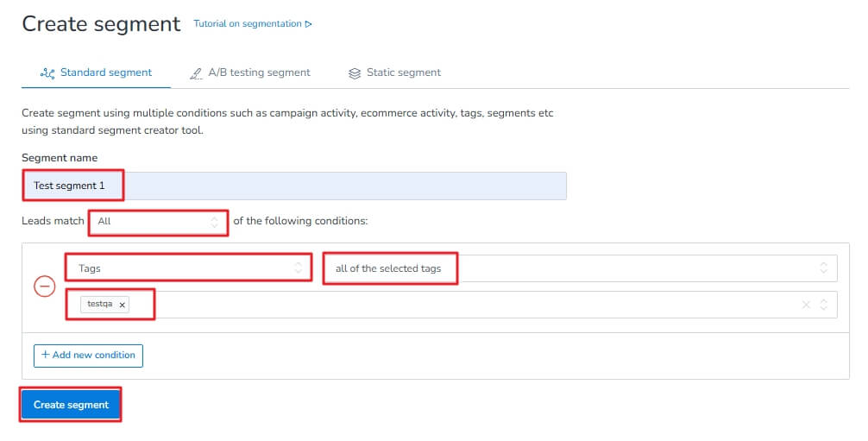
Task: Open the Tutorial on segmentation link
Action: tap(248, 24)
